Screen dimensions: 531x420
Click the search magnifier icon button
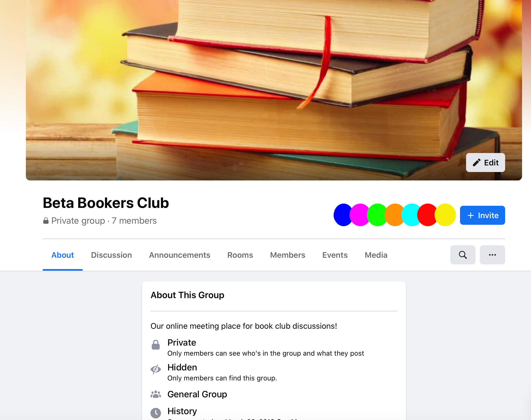pyautogui.click(x=463, y=255)
